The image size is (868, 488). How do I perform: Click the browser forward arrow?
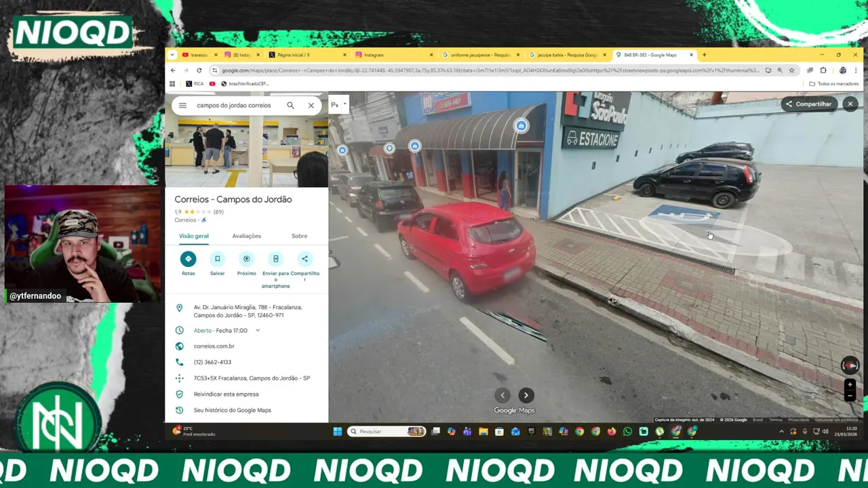click(x=186, y=70)
